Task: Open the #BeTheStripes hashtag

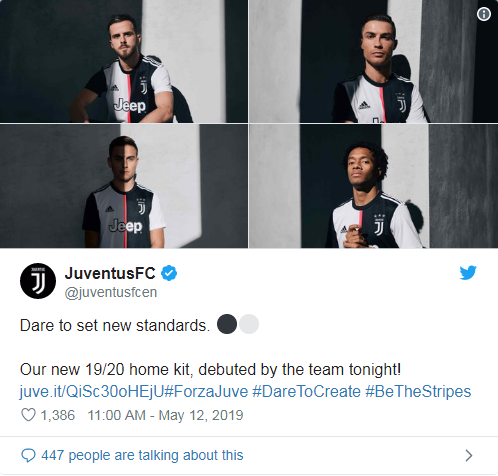Action: tap(418, 391)
